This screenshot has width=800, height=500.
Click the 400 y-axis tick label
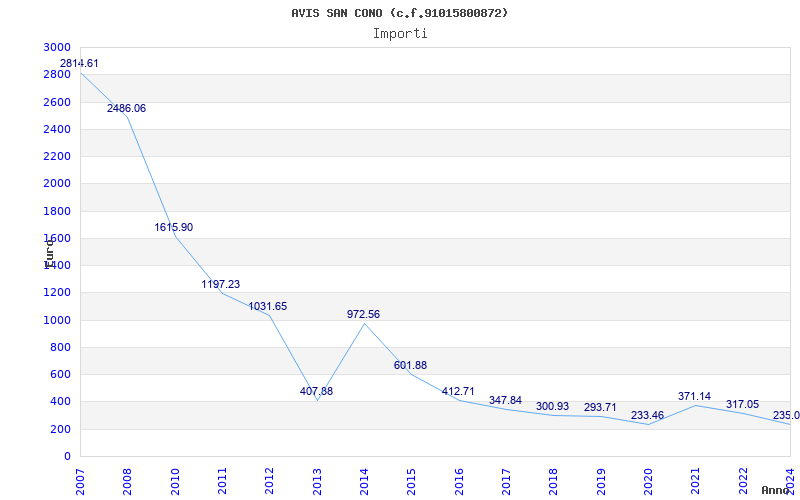[61, 402]
